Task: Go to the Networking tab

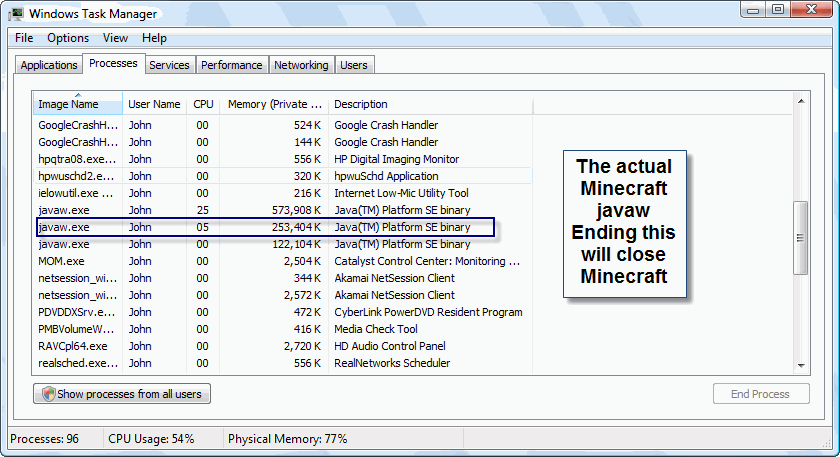Action: click(x=301, y=65)
